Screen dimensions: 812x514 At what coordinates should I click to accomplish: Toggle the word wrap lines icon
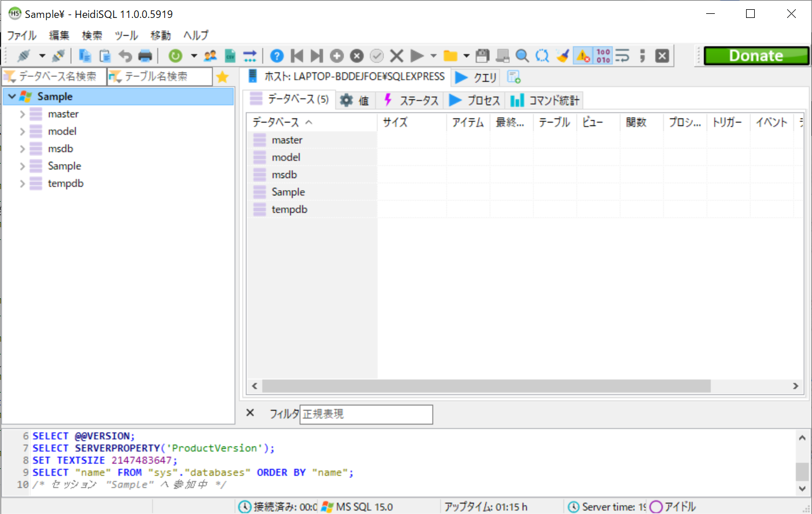click(x=622, y=56)
